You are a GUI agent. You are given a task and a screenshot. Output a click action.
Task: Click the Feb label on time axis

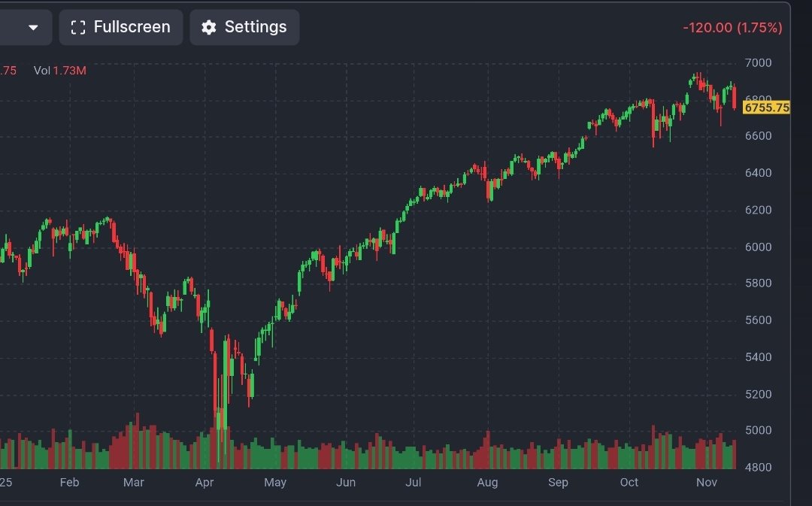point(69,482)
